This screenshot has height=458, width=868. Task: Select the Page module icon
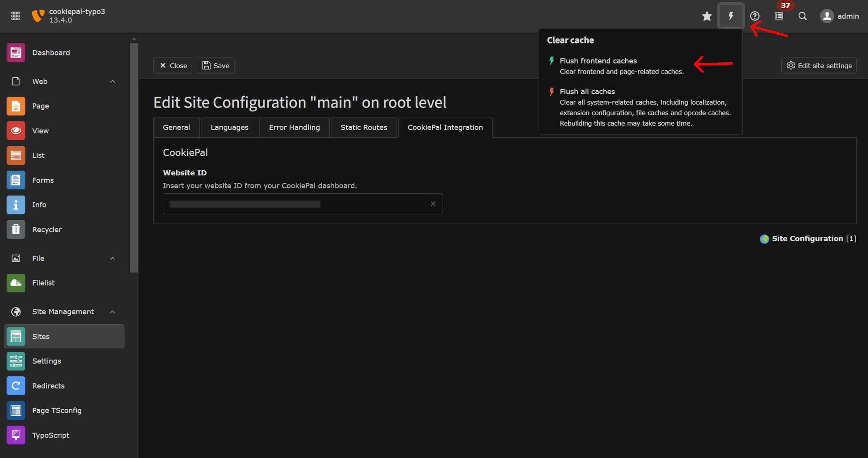(x=16, y=106)
